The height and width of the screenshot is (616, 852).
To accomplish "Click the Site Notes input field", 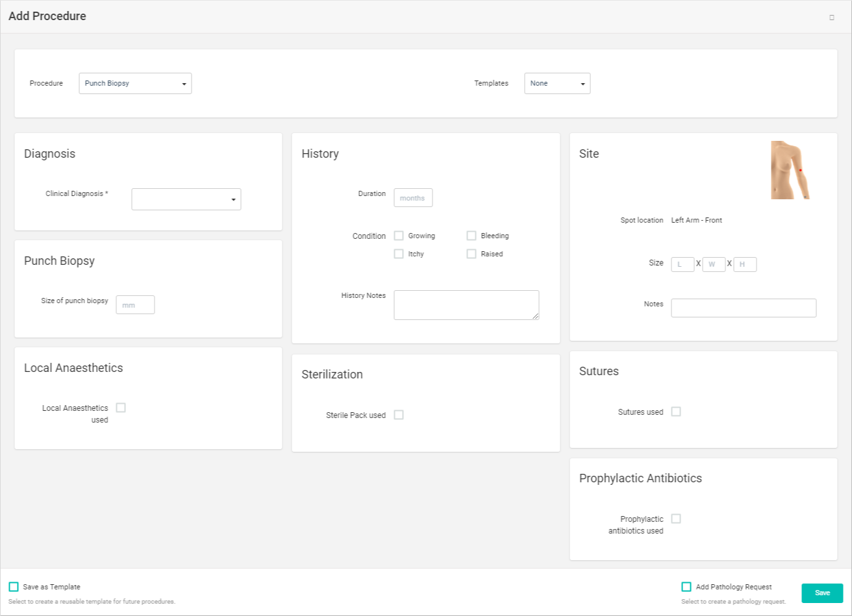I will (744, 308).
